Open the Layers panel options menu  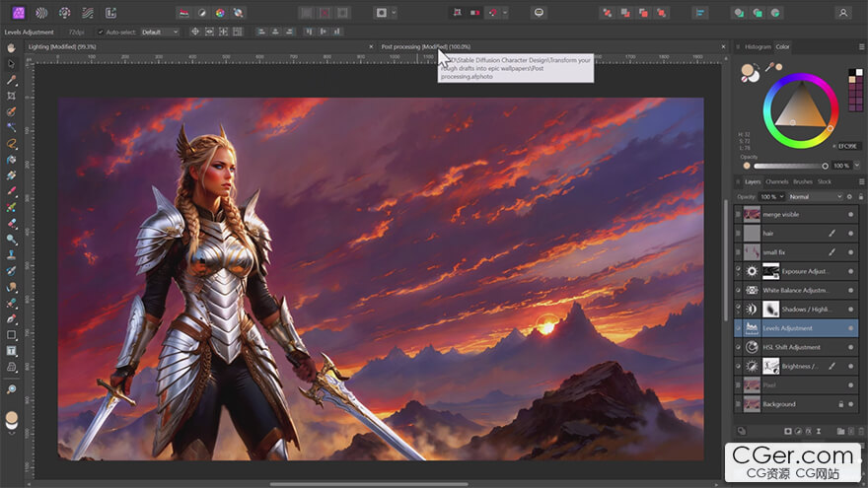[x=861, y=181]
